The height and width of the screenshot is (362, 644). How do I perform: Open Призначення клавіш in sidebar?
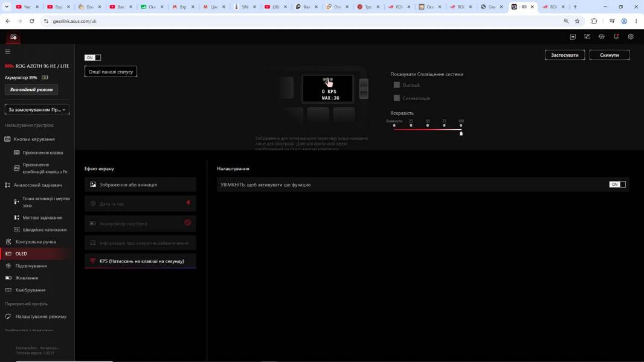coord(43,153)
